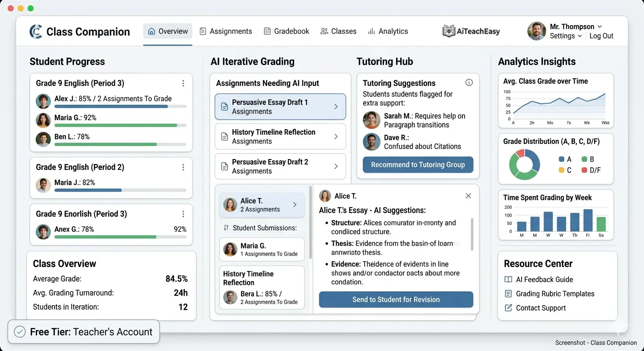The height and width of the screenshot is (351, 644).
Task: Close the Alice T. essay suggestions panel
Action: (x=468, y=196)
